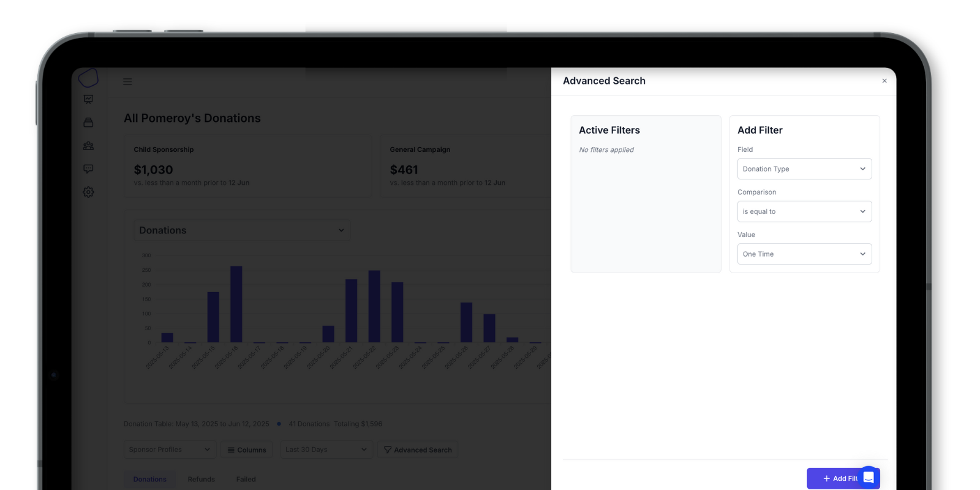Switch to the Failed tab

point(246,479)
